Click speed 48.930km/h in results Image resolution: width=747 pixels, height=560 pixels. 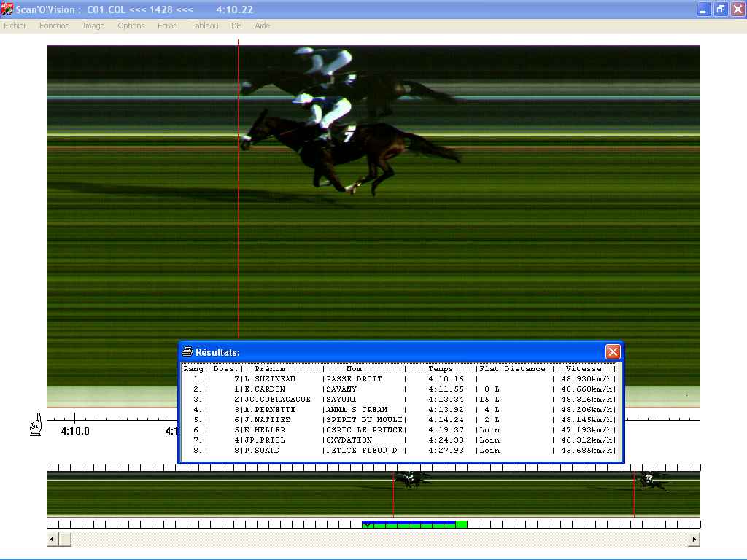587,379
